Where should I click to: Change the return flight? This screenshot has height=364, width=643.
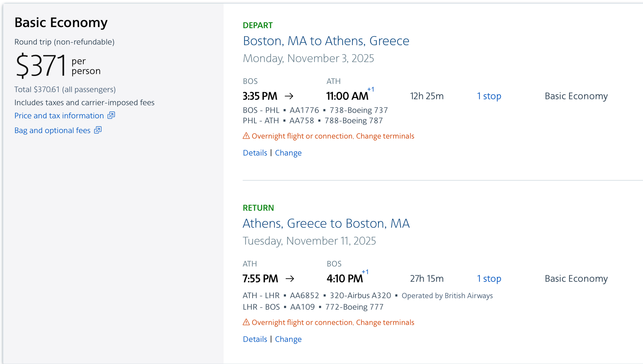(x=288, y=339)
